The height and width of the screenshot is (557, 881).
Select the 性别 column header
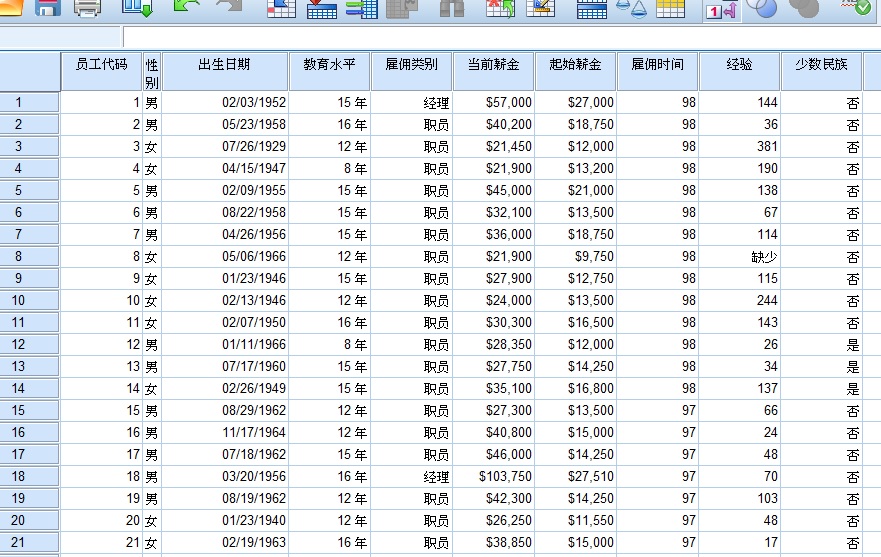152,71
